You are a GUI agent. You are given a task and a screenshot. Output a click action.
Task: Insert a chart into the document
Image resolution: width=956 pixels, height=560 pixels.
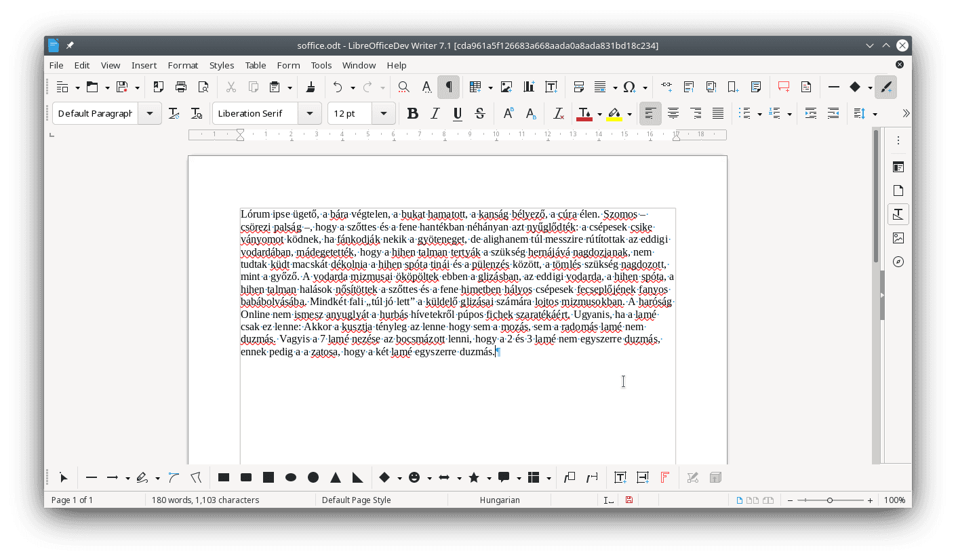coord(528,87)
